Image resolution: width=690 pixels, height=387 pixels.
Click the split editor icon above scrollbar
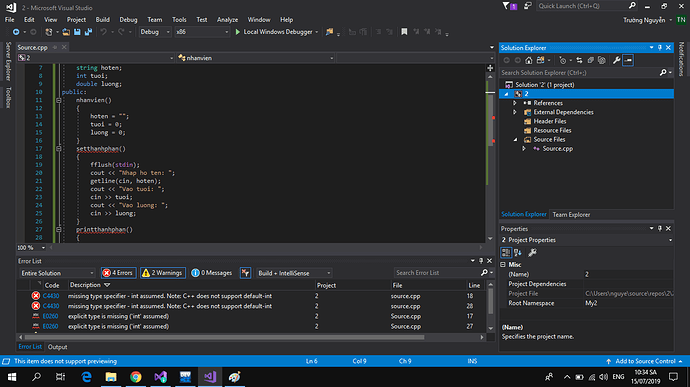point(490,68)
